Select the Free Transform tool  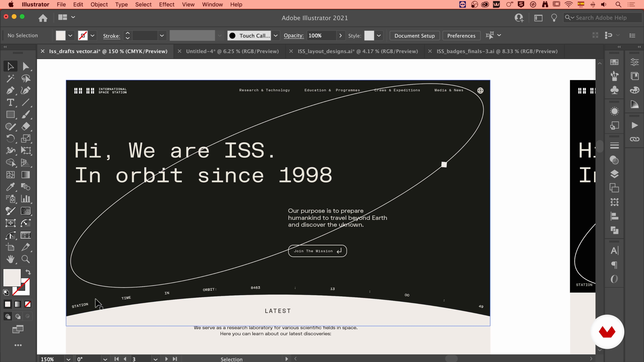[26, 150]
